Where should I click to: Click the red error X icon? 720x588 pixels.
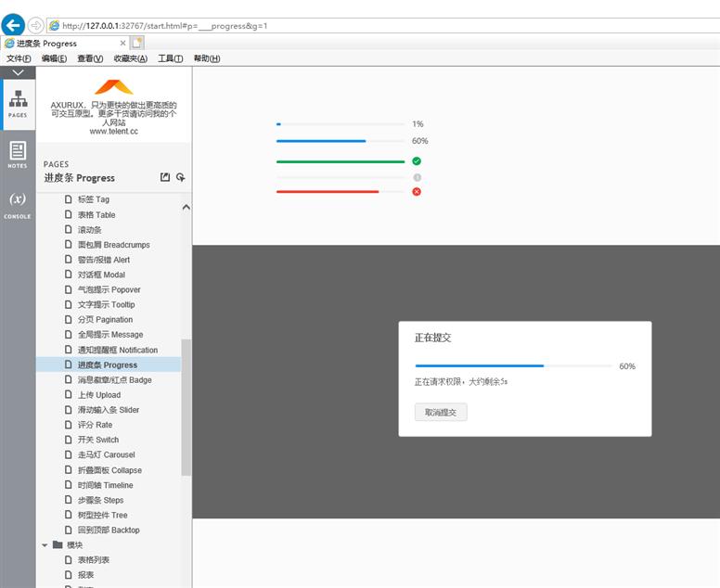click(x=417, y=192)
